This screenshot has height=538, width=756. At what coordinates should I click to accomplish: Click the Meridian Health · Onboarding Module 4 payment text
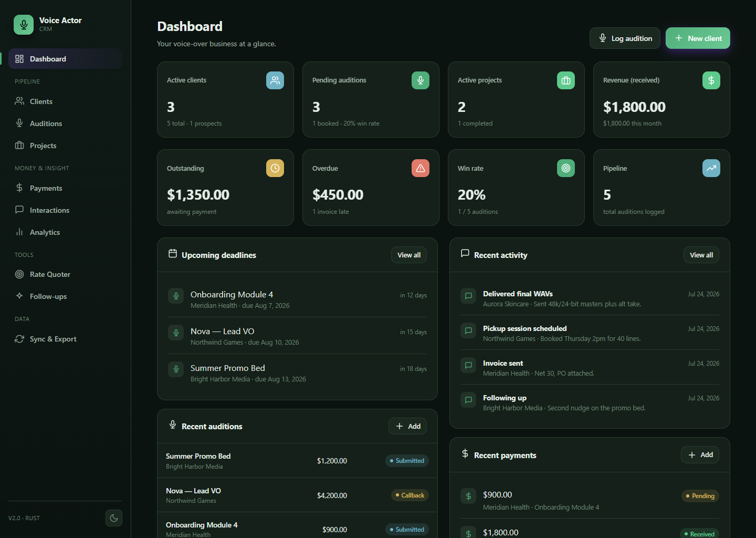pos(541,508)
